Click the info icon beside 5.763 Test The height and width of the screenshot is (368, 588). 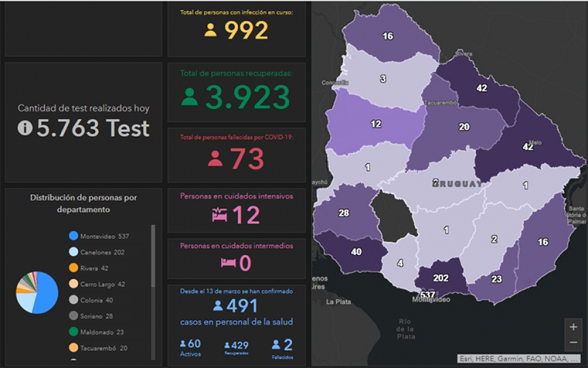[x=25, y=128]
